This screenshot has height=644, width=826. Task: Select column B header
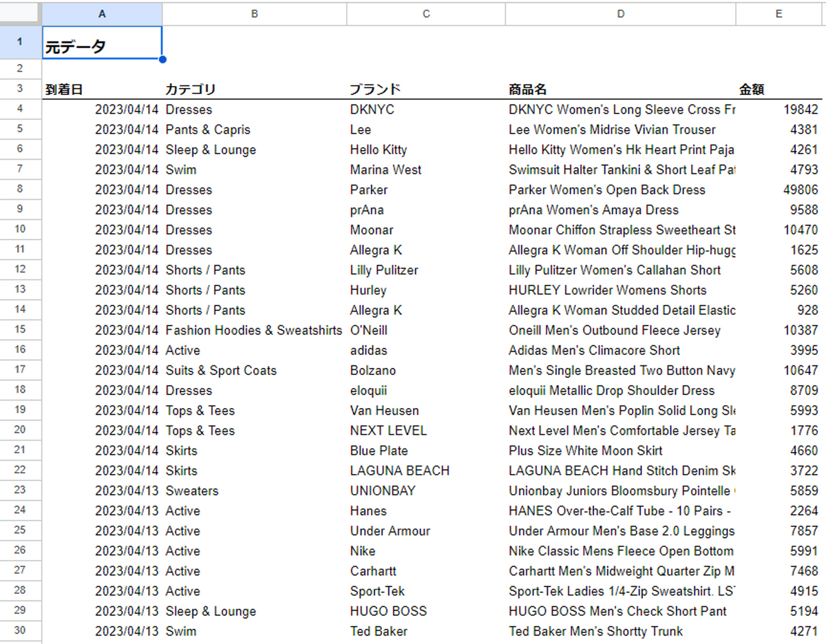[254, 14]
